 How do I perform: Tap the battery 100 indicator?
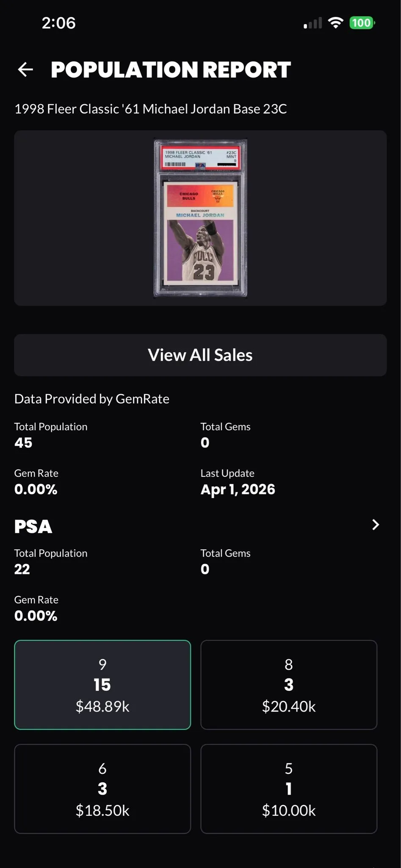362,23
